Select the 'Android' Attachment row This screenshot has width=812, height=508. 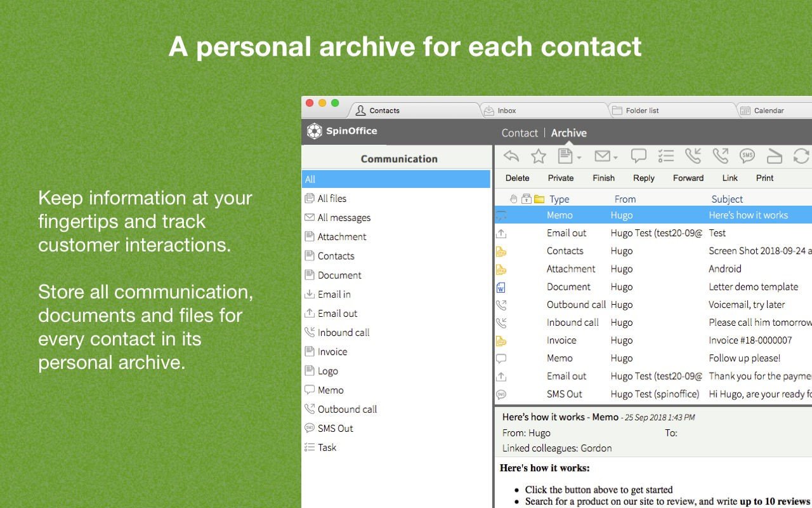coord(653,269)
